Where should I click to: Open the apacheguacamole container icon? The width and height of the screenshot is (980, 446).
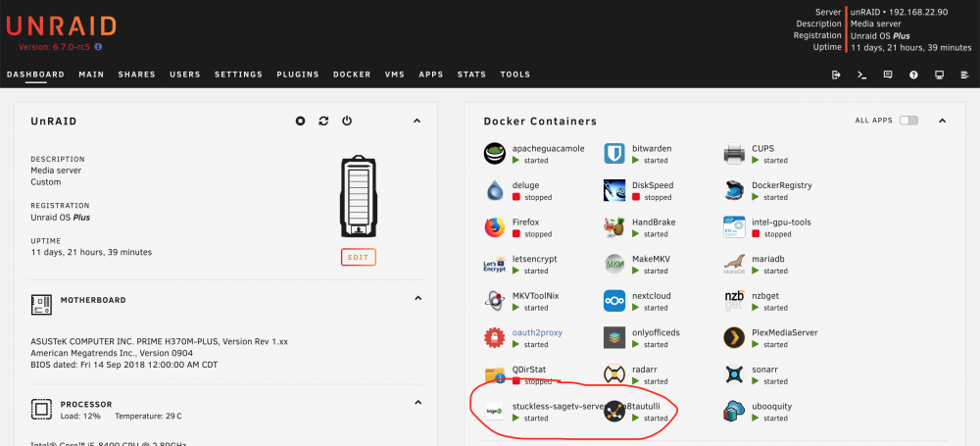(x=494, y=154)
